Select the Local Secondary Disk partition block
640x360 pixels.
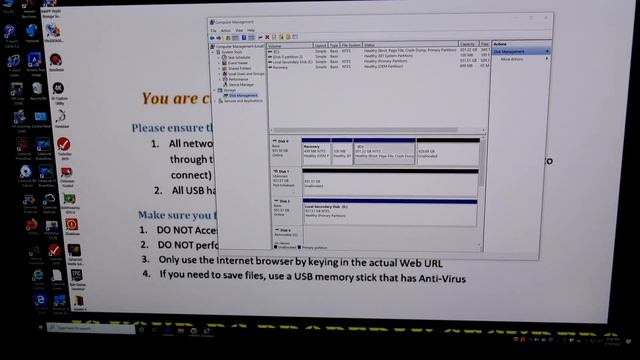(390, 212)
